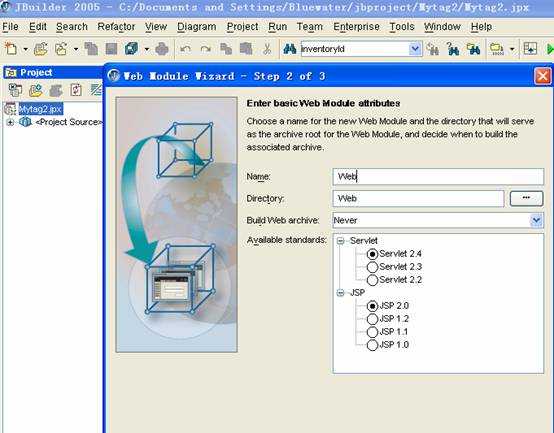Open the Window menu
Image resolution: width=554 pixels, height=433 pixels.
point(442,27)
